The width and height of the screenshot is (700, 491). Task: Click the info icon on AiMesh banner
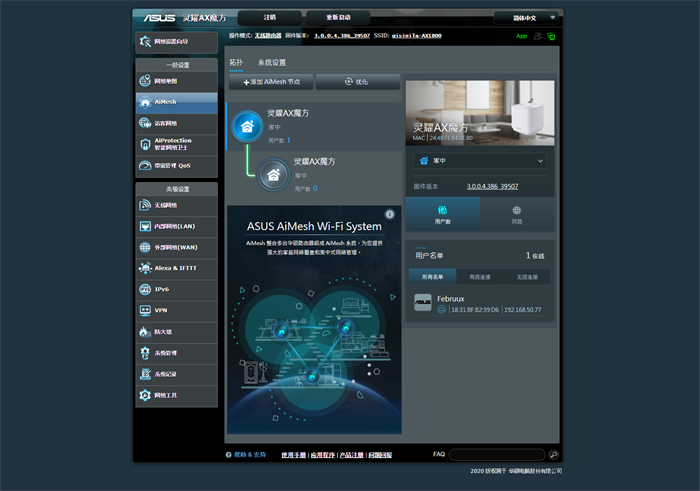click(x=390, y=214)
